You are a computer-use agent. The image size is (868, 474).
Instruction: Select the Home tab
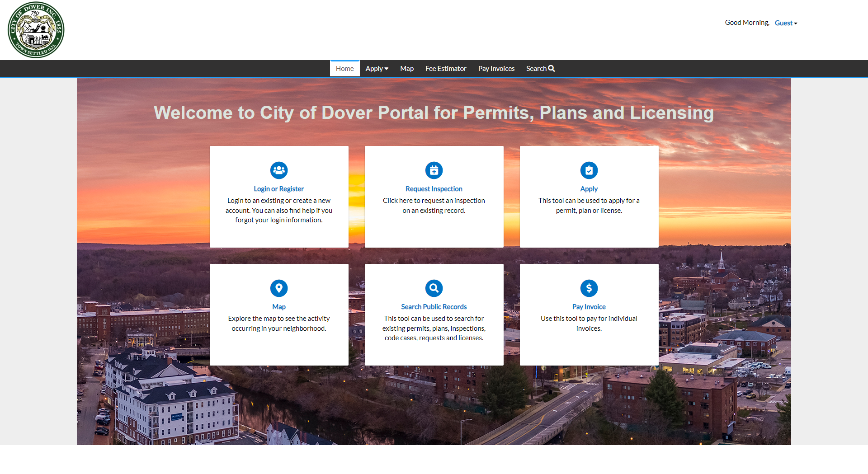coord(345,69)
